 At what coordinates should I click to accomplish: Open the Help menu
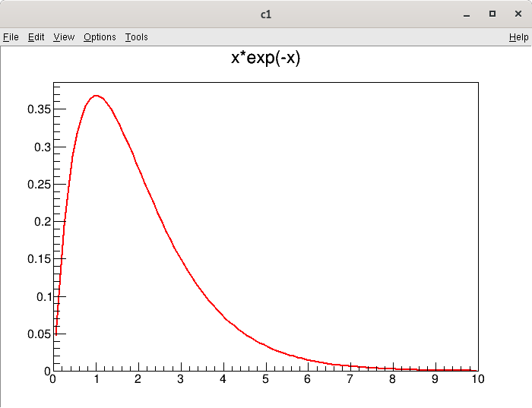click(x=519, y=37)
